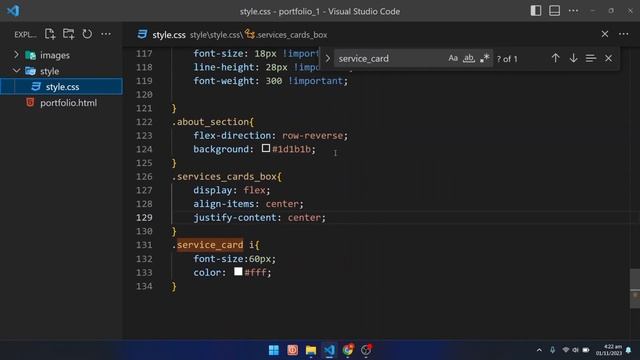640x360 pixels.
Task: Close the style.css editor tab
Action: pos(604,34)
